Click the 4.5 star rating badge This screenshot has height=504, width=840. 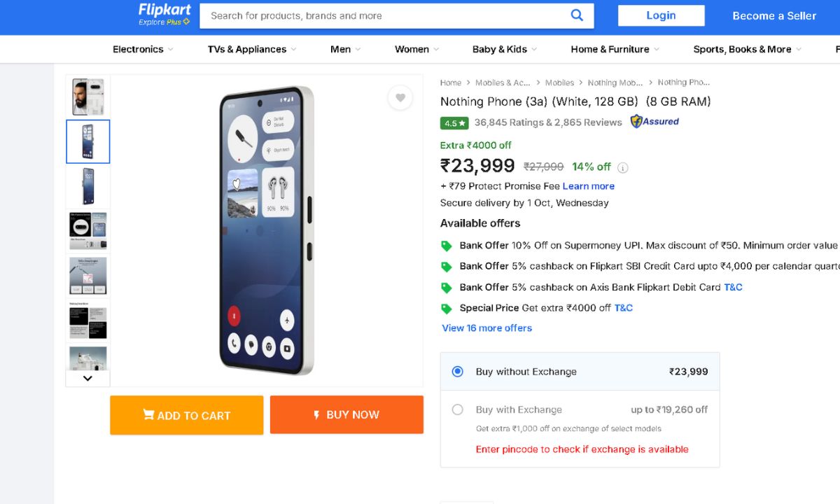coord(454,122)
